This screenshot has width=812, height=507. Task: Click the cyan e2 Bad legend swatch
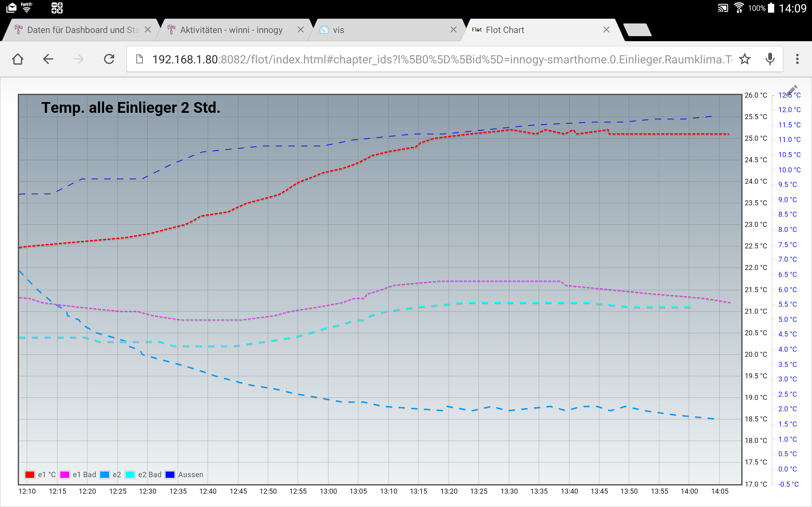tap(130, 474)
